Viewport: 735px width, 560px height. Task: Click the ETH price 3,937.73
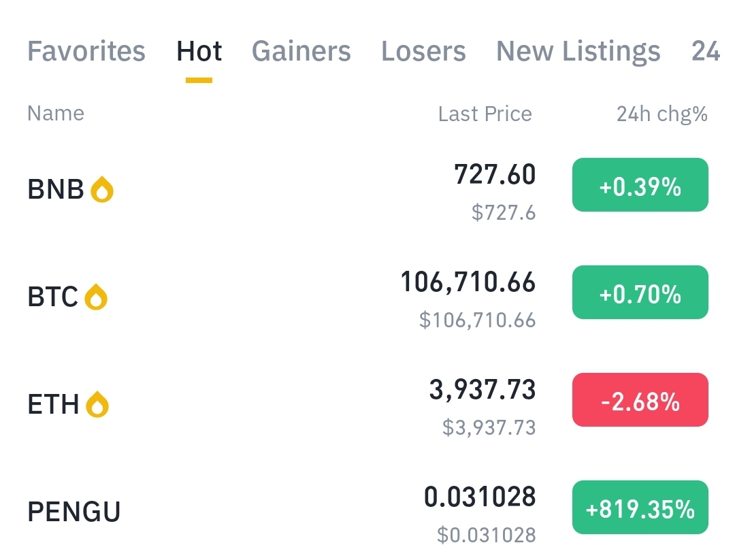point(483,389)
